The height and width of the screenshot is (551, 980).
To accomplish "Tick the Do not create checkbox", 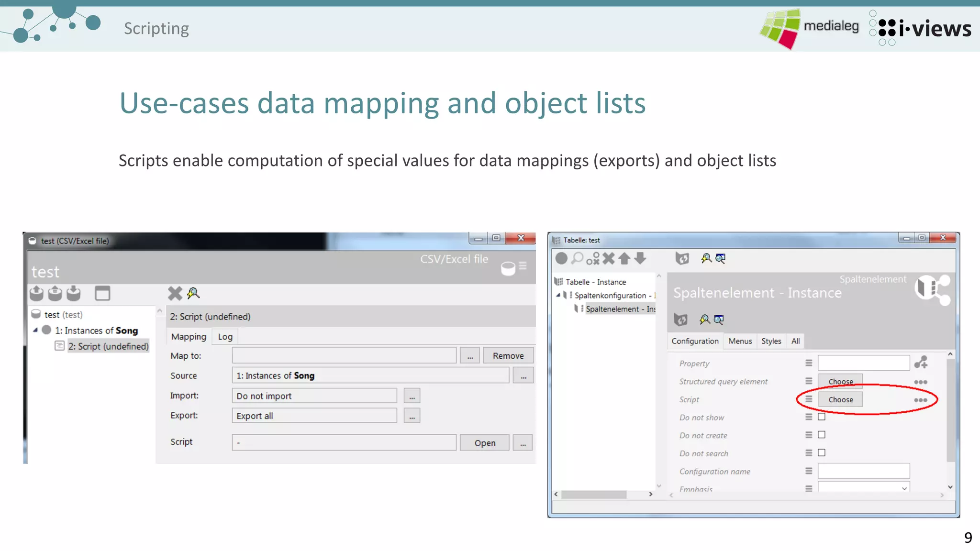I will pos(822,435).
